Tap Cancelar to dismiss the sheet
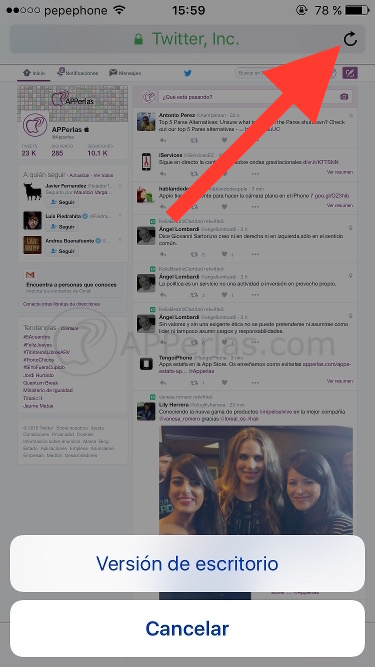Image resolution: width=375 pixels, height=667 pixels. (188, 628)
